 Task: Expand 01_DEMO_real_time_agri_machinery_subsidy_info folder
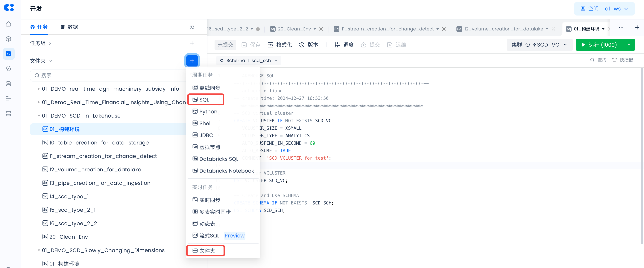tap(39, 89)
